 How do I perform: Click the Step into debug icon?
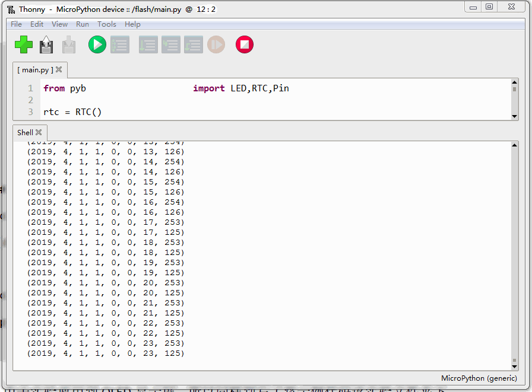[170, 44]
